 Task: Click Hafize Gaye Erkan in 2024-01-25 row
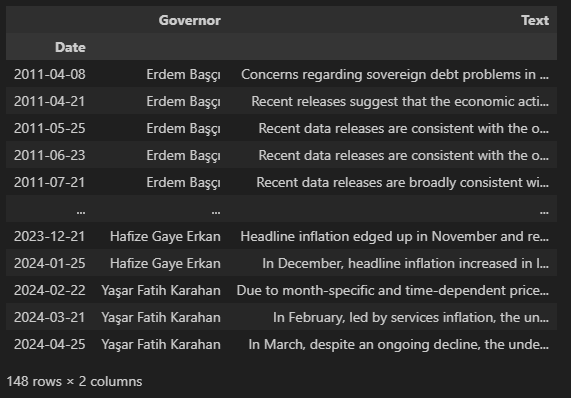[x=165, y=263]
